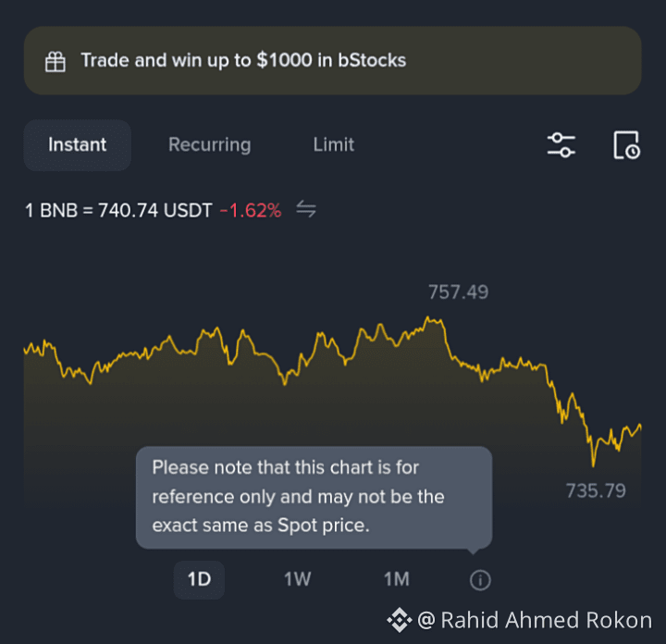The width and height of the screenshot is (666, 644).
Task: Click the chart info circle icon
Action: [x=480, y=580]
